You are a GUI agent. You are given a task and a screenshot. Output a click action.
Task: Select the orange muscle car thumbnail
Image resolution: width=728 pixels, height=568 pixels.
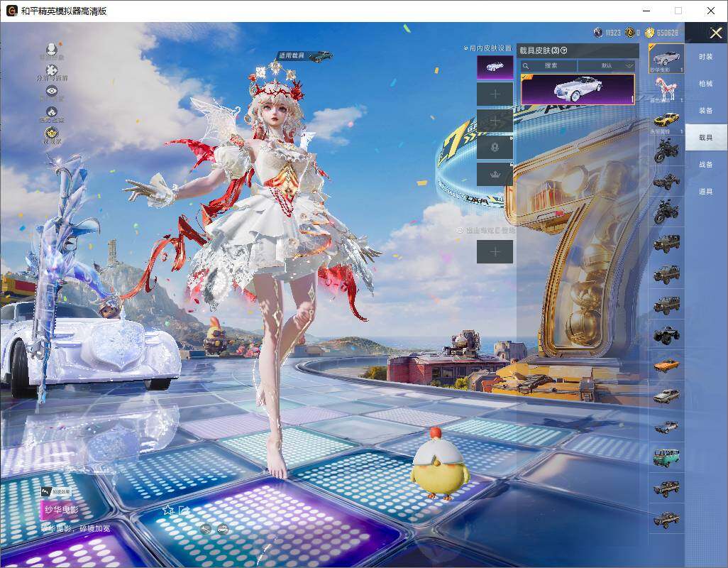666,365
